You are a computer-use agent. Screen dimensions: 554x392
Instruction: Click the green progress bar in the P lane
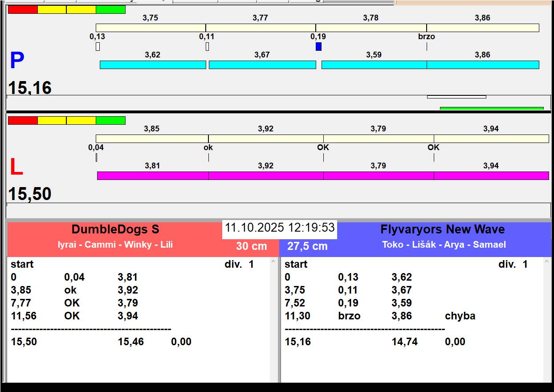492,108
